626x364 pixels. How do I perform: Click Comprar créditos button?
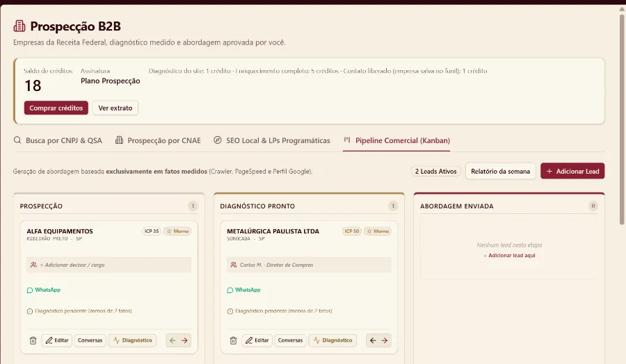[56, 108]
